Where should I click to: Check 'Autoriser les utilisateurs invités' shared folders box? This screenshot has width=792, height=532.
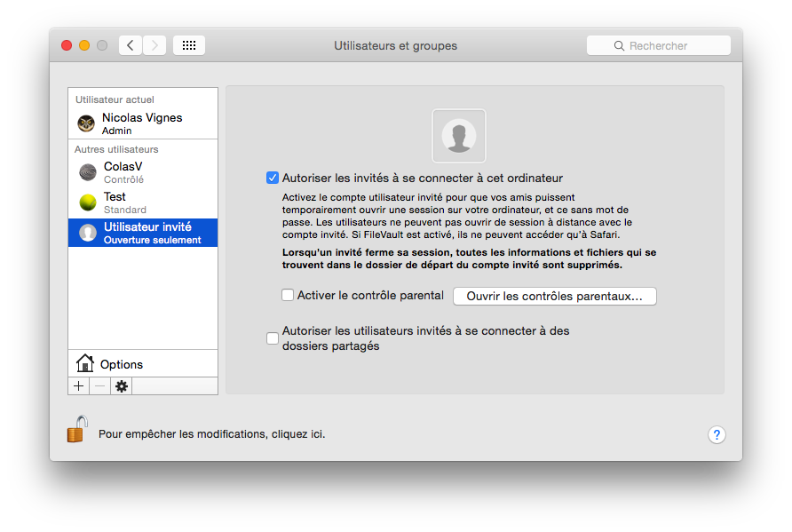[273, 338]
